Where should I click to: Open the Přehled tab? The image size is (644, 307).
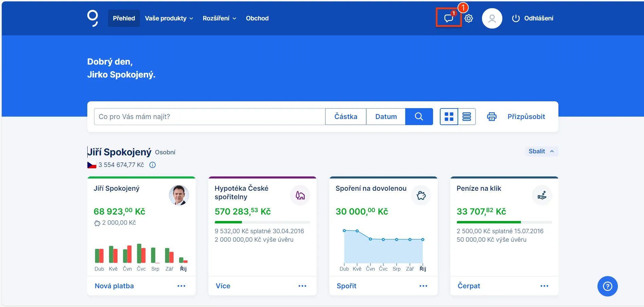(124, 18)
